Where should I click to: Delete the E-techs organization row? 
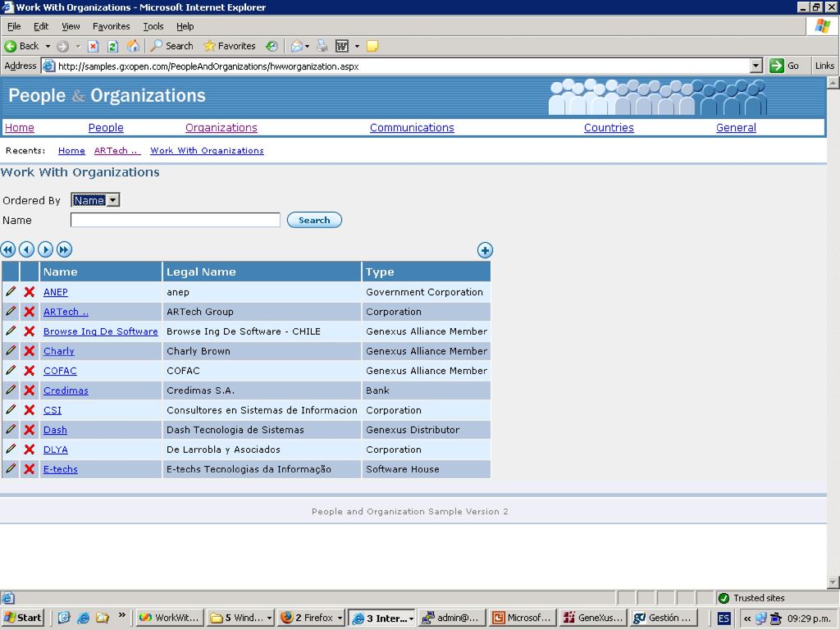point(30,469)
